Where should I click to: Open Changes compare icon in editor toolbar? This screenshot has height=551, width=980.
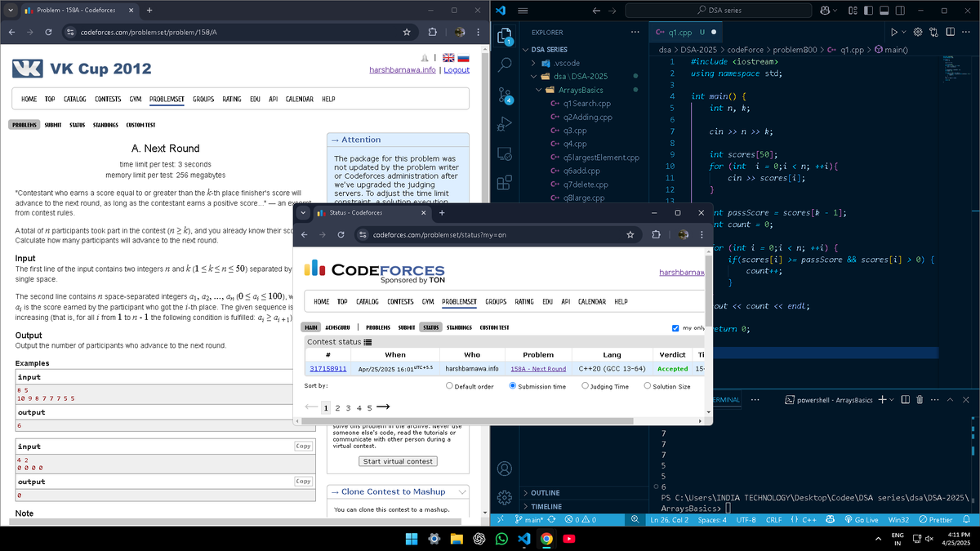pos(934,32)
